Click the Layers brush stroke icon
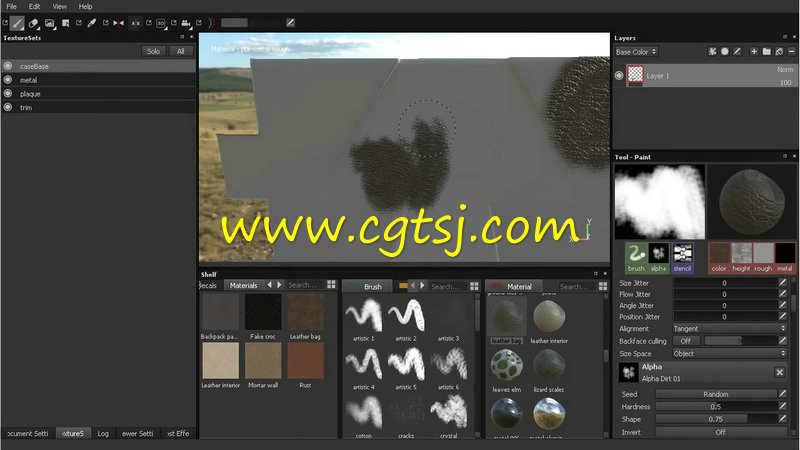This screenshot has height=450, width=800. pos(737,52)
